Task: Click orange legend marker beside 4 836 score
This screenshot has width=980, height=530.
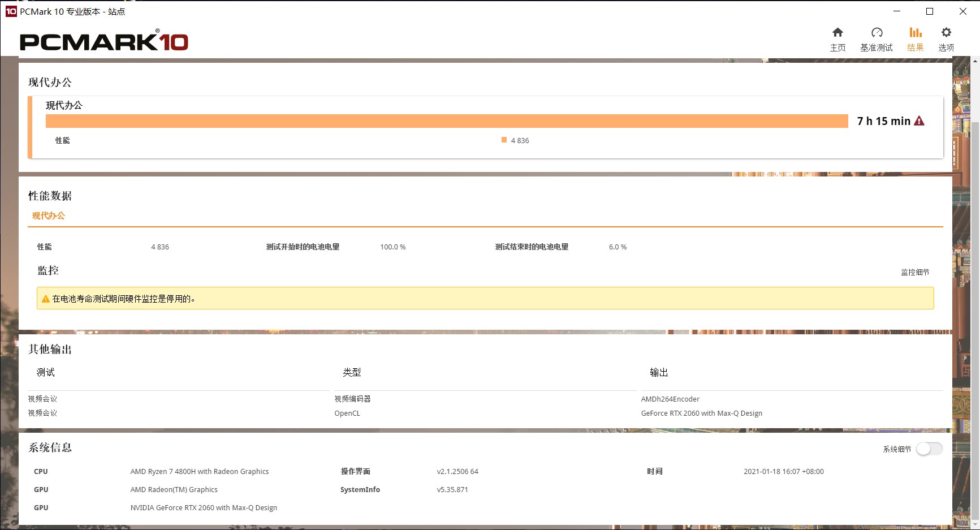Action: (503, 140)
